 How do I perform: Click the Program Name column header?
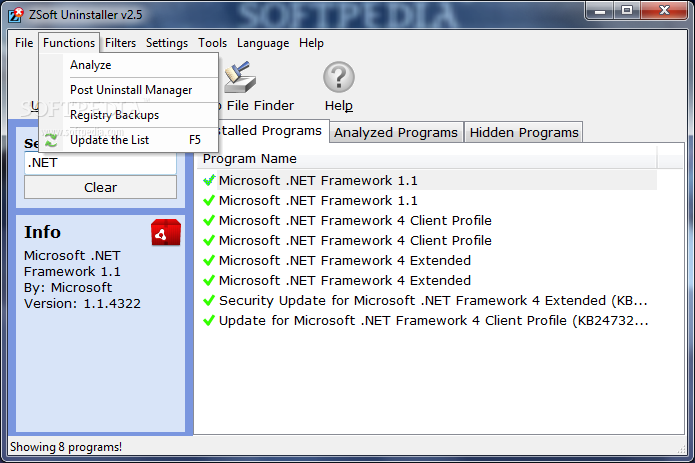[427, 159]
